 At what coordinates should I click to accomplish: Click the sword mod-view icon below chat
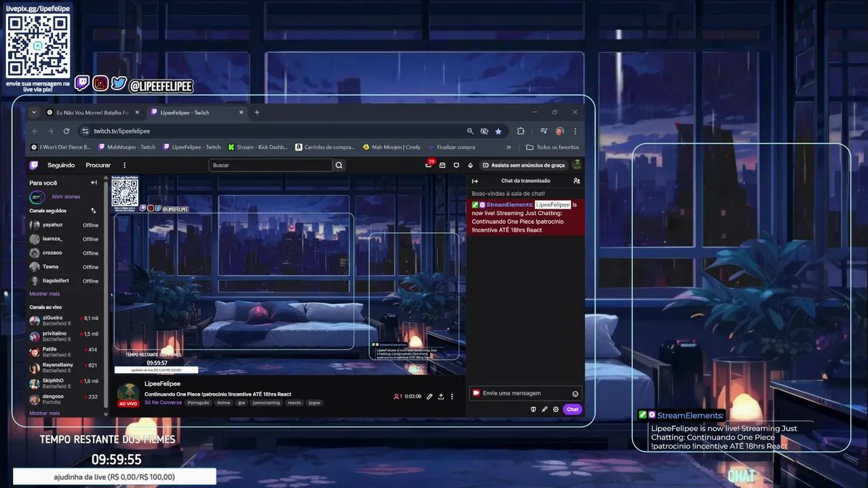[544, 409]
